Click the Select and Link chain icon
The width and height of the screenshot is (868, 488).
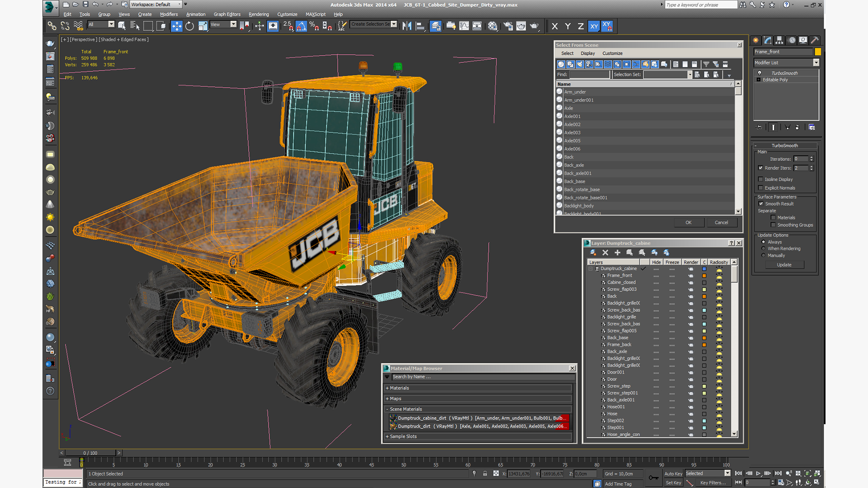tap(52, 26)
